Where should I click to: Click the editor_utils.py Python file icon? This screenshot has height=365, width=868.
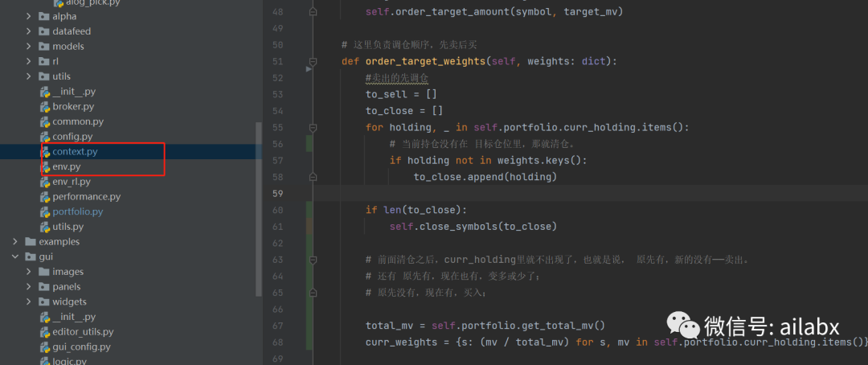(45, 332)
